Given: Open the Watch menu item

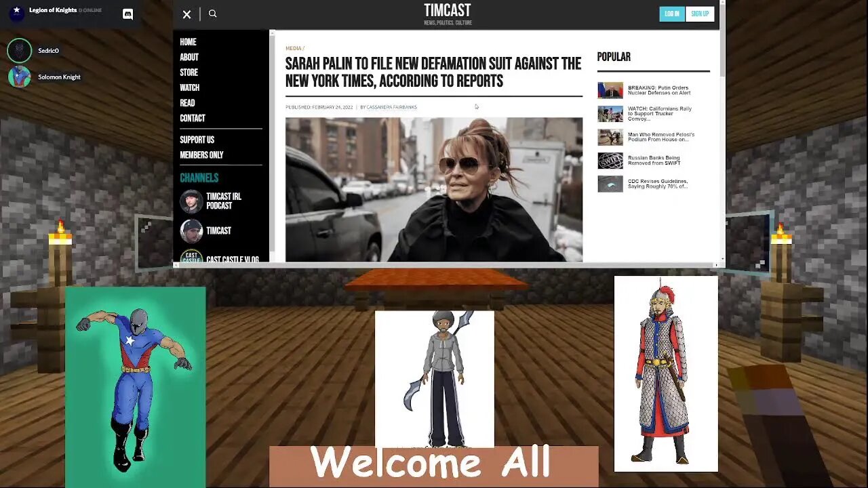Looking at the screenshot, I should point(189,87).
